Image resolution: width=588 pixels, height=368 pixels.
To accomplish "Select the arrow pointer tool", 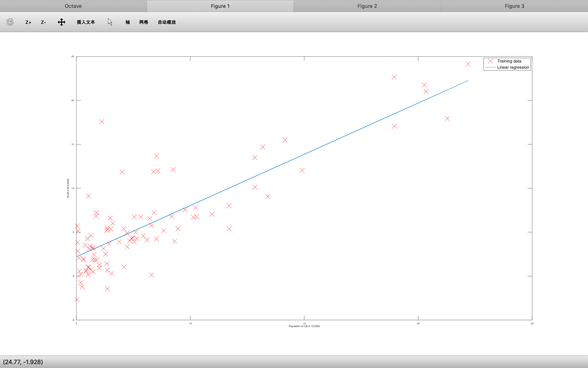I will pyautogui.click(x=110, y=22).
